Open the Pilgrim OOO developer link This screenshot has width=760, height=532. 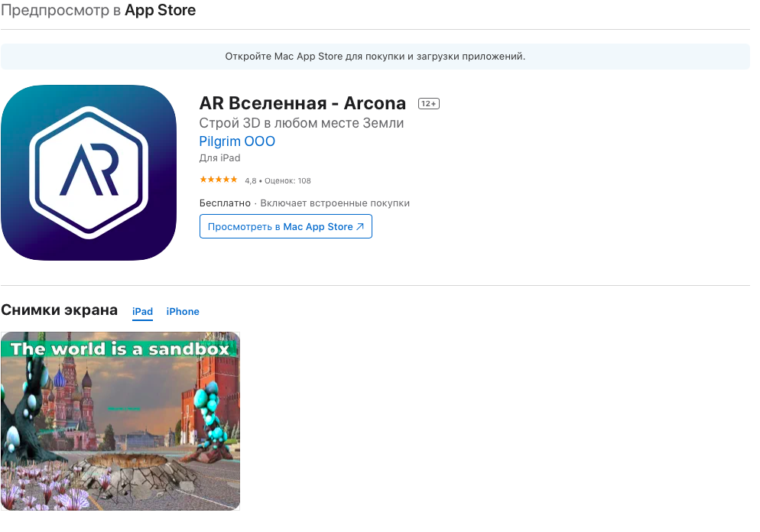coord(237,141)
